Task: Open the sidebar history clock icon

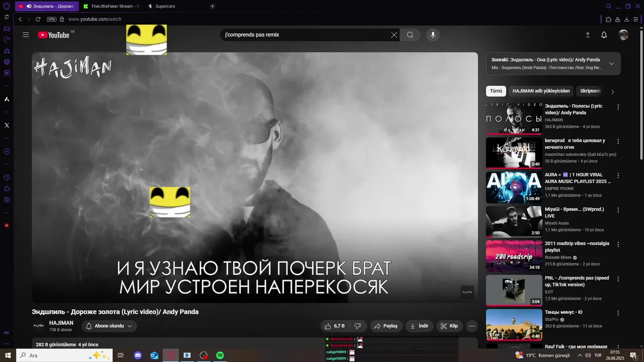Action: pos(7,177)
